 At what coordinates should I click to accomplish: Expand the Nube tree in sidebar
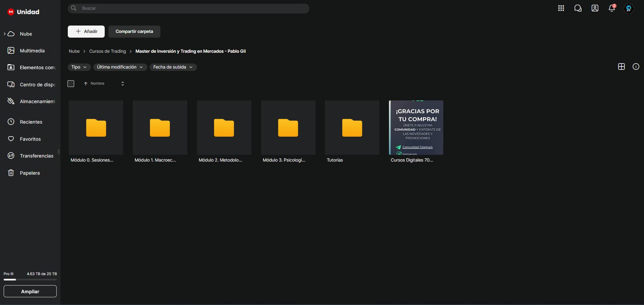[5, 34]
